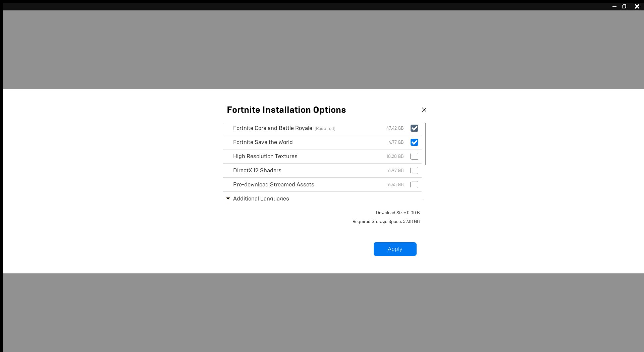Click the required Core and Battle Royale checkbox

click(x=414, y=128)
